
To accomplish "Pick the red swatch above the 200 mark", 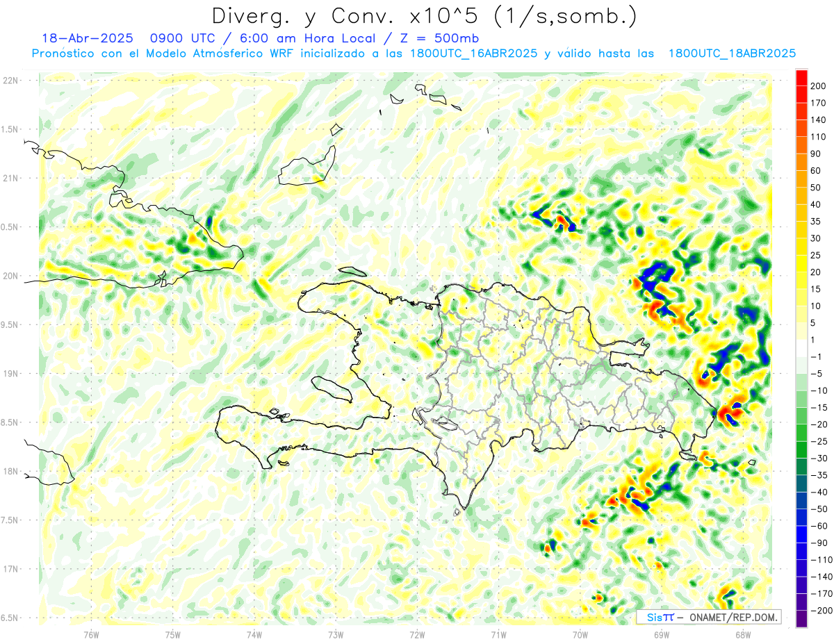I will pos(801,78).
